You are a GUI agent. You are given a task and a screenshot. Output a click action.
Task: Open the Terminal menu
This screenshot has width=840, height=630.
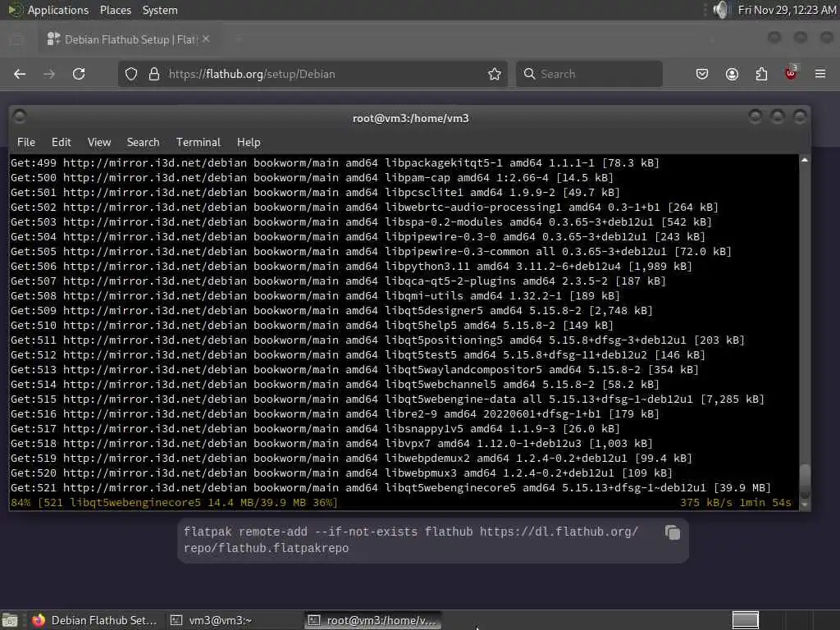[x=199, y=142]
